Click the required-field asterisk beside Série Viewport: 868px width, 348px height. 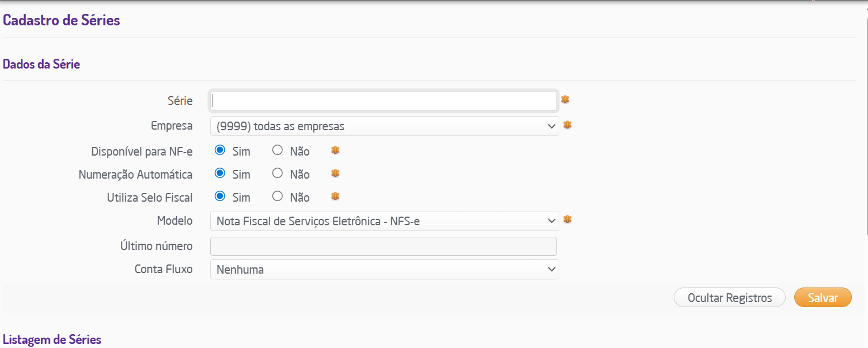565,100
